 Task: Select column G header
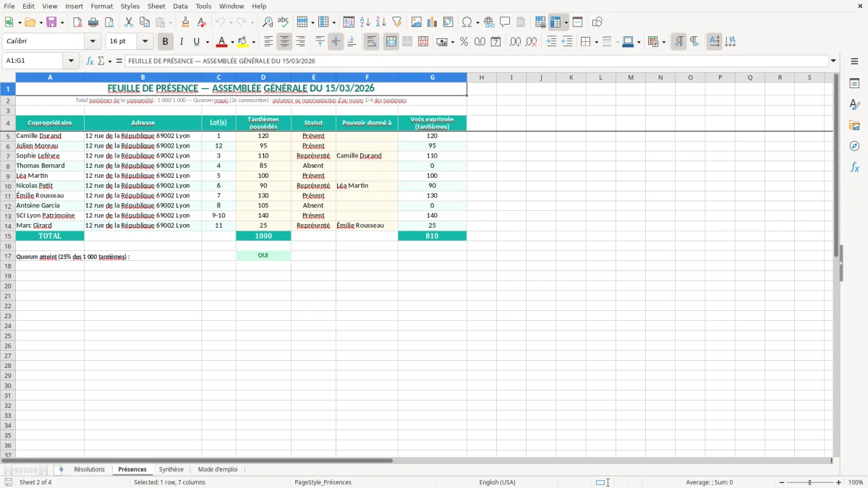pos(432,77)
